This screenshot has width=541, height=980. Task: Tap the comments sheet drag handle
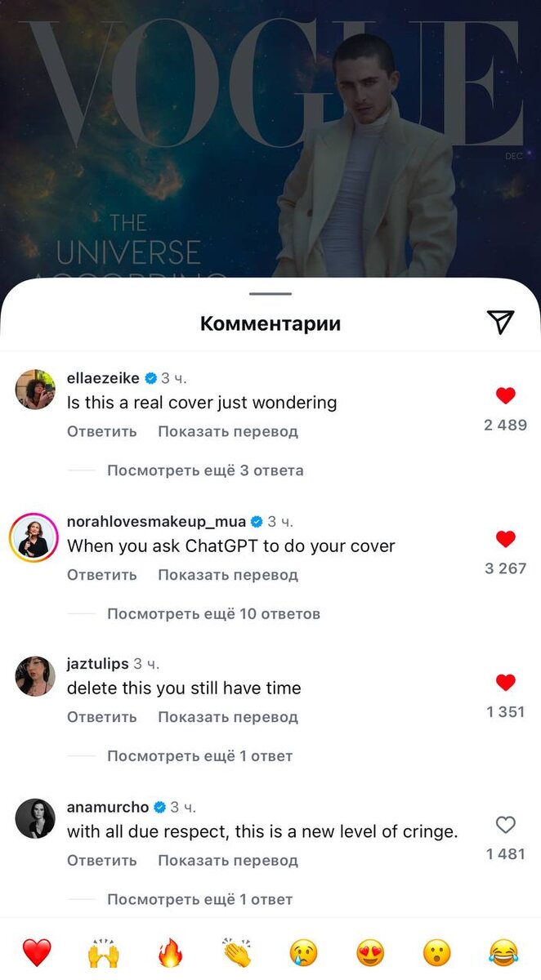[270, 294]
